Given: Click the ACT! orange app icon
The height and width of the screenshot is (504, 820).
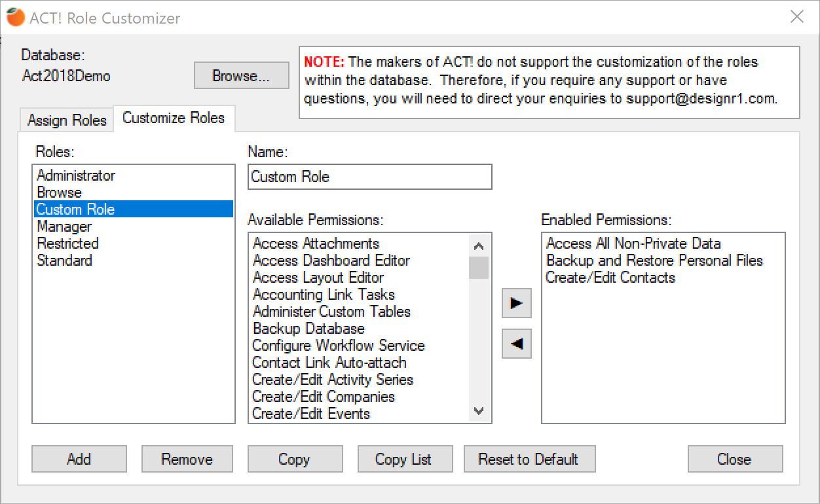Looking at the screenshot, I should pos(16,18).
